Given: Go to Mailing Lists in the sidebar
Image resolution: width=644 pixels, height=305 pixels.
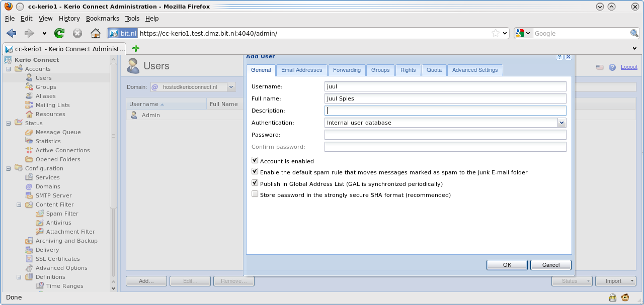Looking at the screenshot, I should point(52,105).
